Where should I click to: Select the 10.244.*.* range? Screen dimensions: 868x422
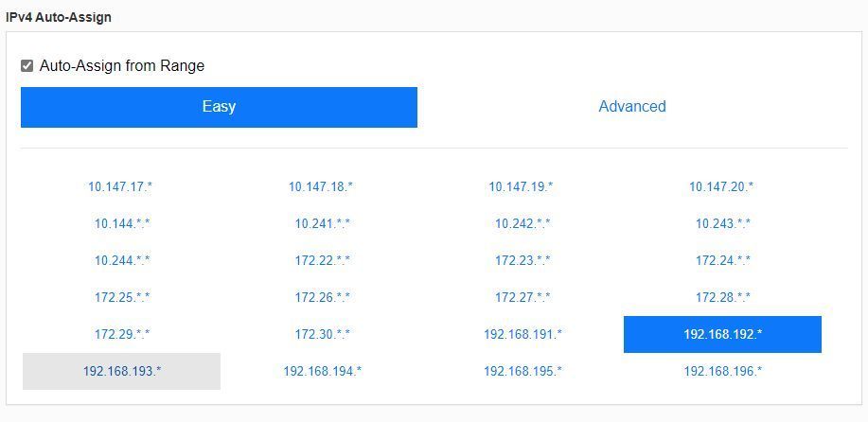click(x=122, y=260)
